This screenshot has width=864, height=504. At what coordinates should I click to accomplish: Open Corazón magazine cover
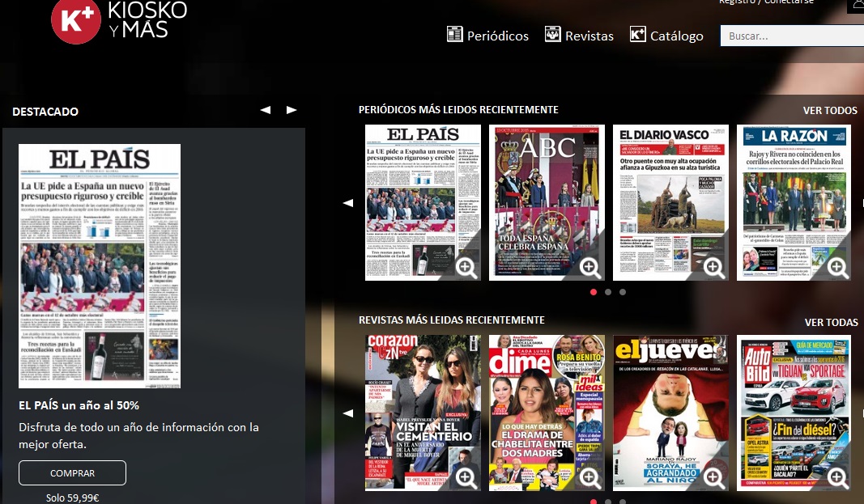click(423, 413)
